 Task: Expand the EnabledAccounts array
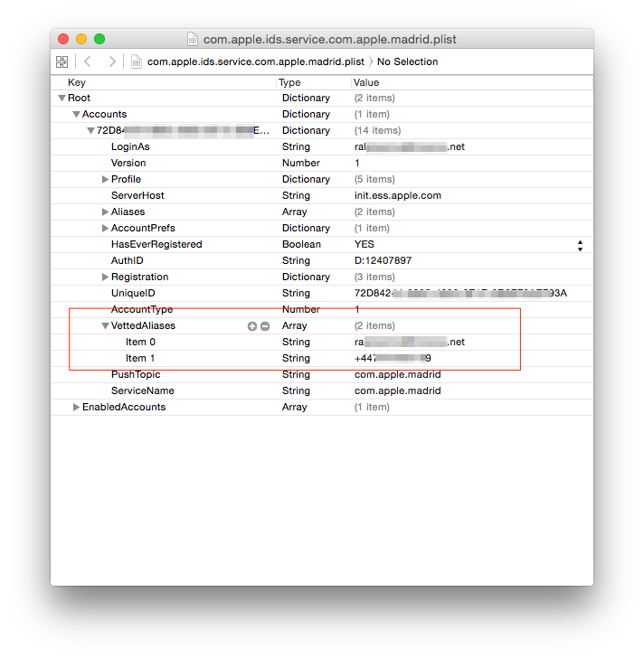(x=76, y=407)
